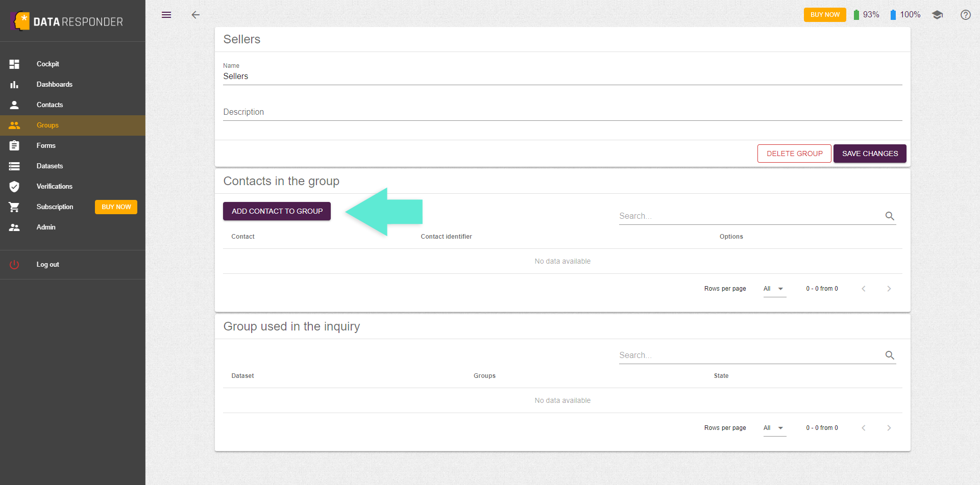This screenshot has height=485, width=980.
Task: Click the Data Responder logo
Action: tap(66, 21)
